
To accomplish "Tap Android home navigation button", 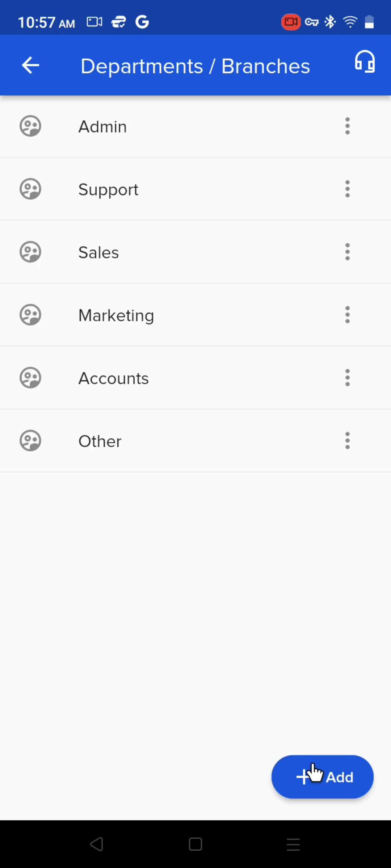I will point(195,844).
